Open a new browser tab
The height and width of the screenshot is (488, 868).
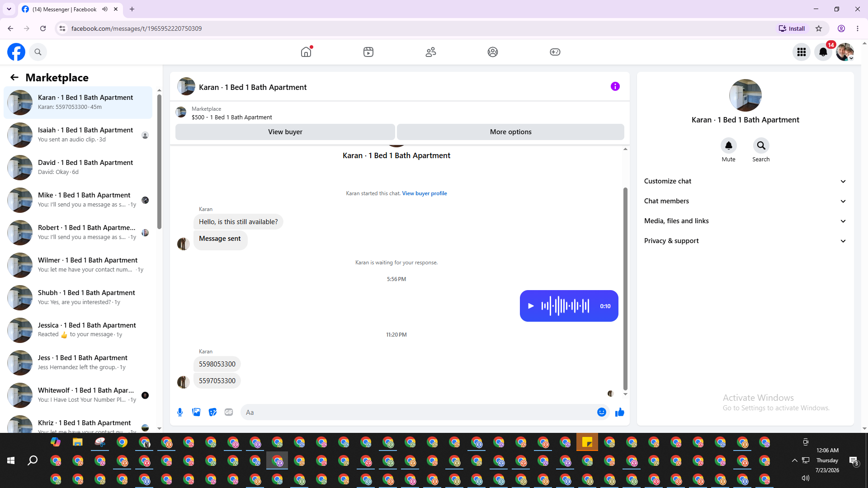point(132,9)
